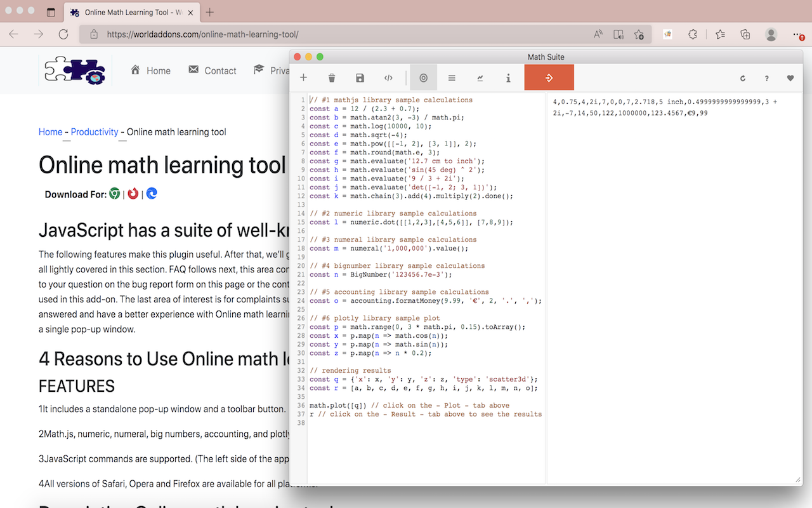This screenshot has height=508, width=812.
Task: Open the code view with the </> icon
Action: pyautogui.click(x=388, y=77)
